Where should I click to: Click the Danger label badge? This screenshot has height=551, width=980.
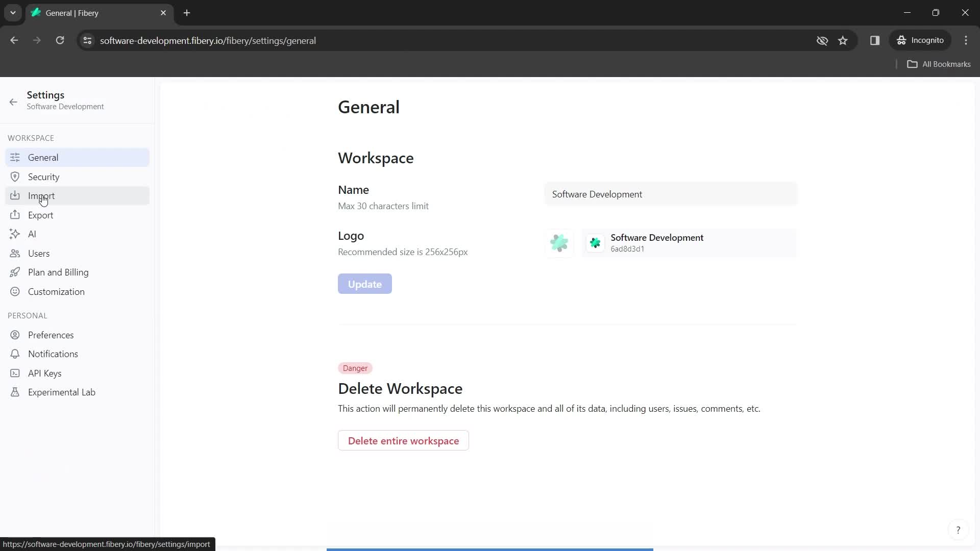[355, 368]
